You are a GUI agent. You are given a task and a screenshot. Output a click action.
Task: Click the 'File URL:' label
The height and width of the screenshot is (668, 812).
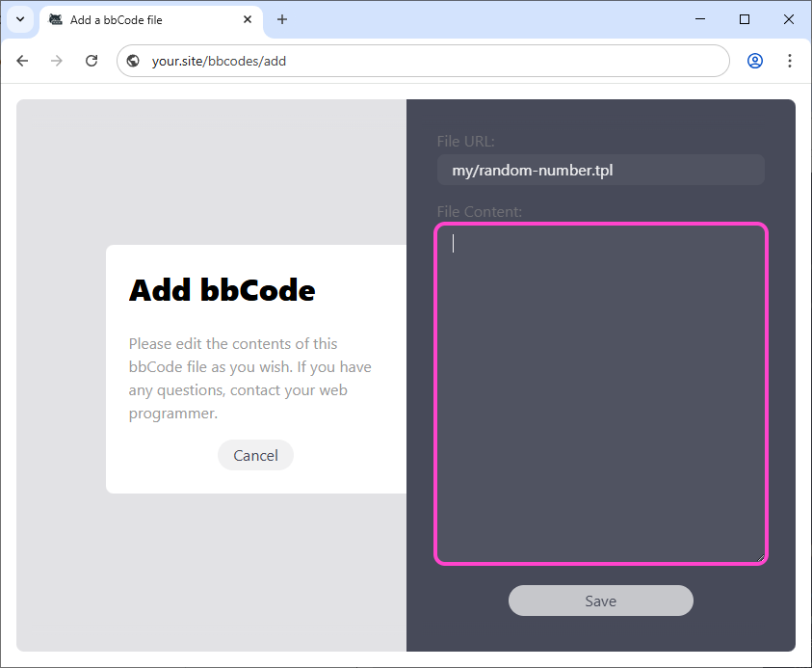[465, 142]
